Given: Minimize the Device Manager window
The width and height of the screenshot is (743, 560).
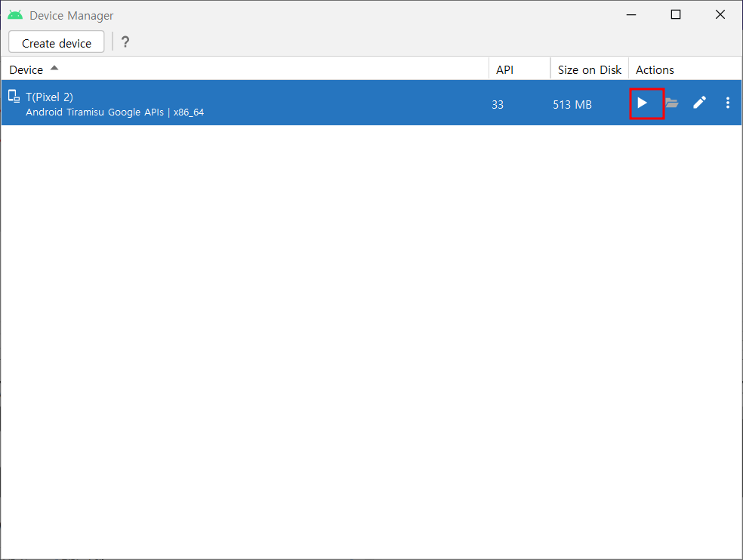Looking at the screenshot, I should [631, 14].
